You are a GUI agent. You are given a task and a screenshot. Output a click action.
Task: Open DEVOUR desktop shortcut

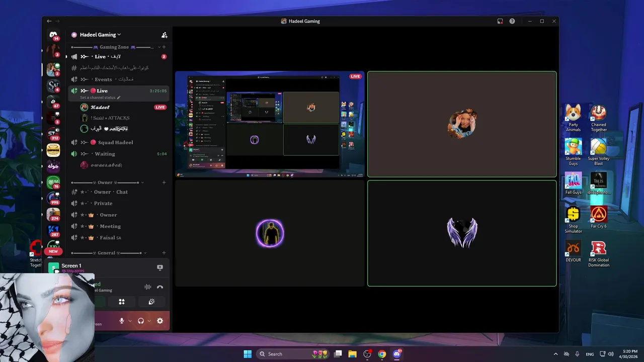click(x=573, y=251)
